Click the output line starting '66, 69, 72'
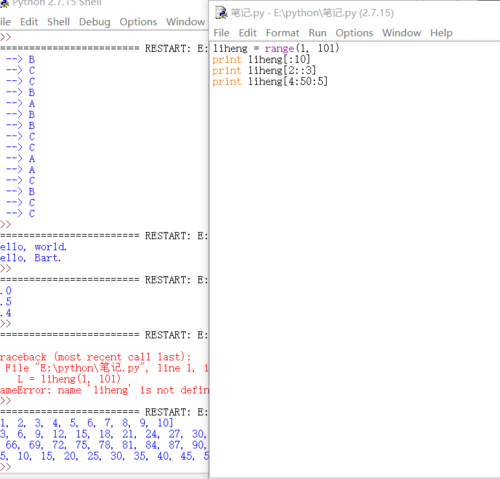500x479 pixels. (x=106, y=445)
